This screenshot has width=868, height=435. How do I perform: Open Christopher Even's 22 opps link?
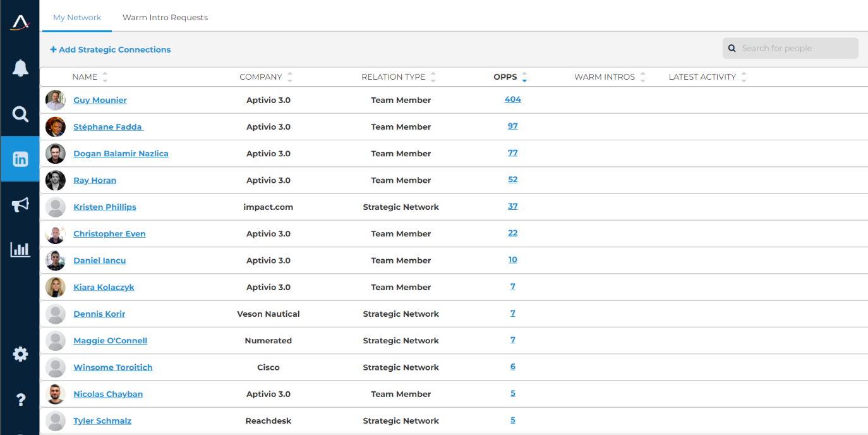click(x=513, y=233)
